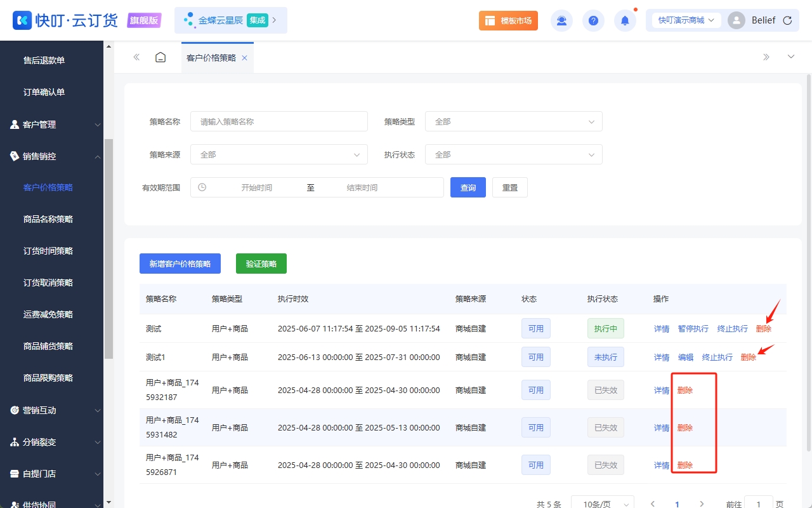Click the 开始时间 date field

click(x=257, y=187)
